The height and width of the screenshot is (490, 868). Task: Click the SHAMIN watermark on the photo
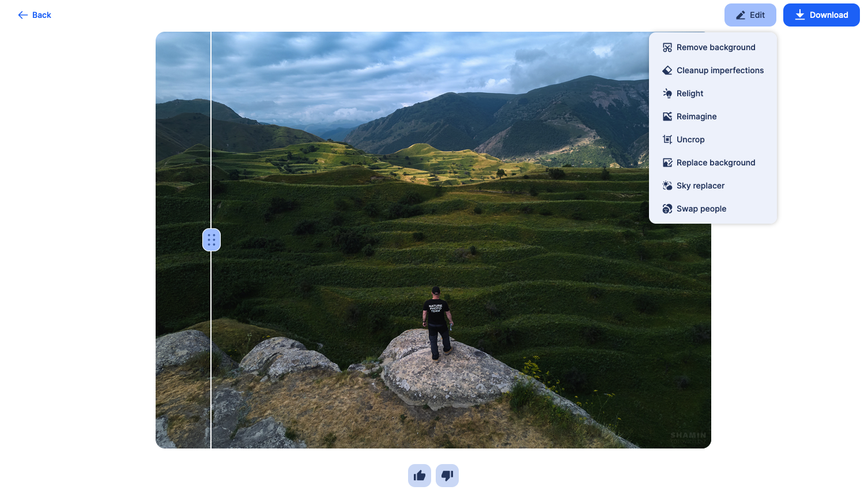tap(688, 436)
